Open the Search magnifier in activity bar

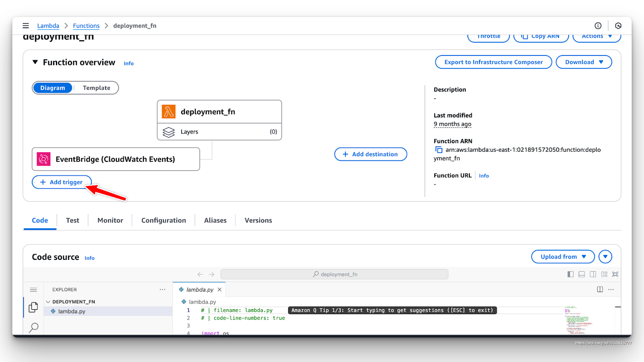click(34, 327)
